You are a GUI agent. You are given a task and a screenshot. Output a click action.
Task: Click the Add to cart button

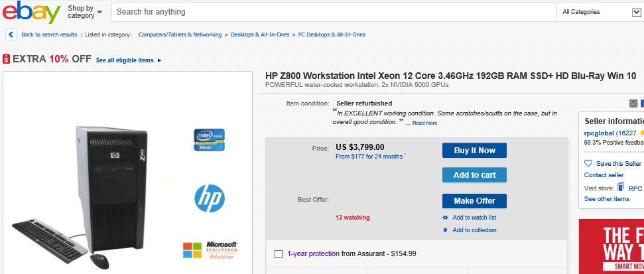(x=474, y=175)
